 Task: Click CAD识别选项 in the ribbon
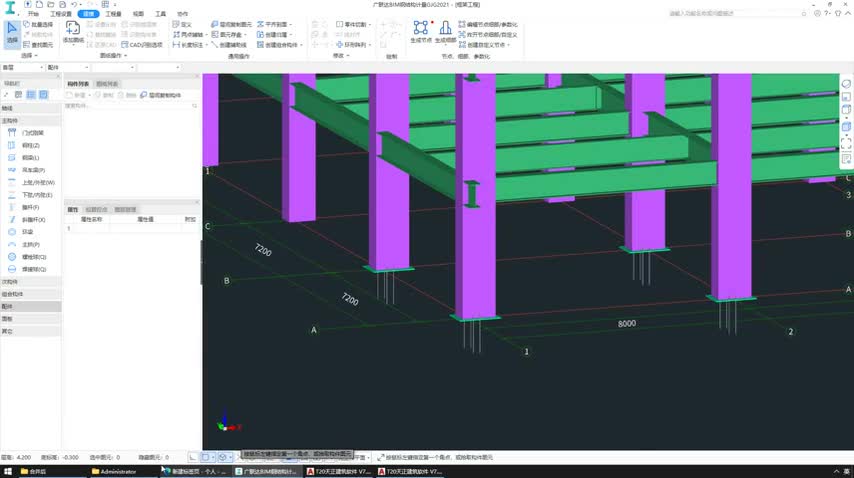142,45
